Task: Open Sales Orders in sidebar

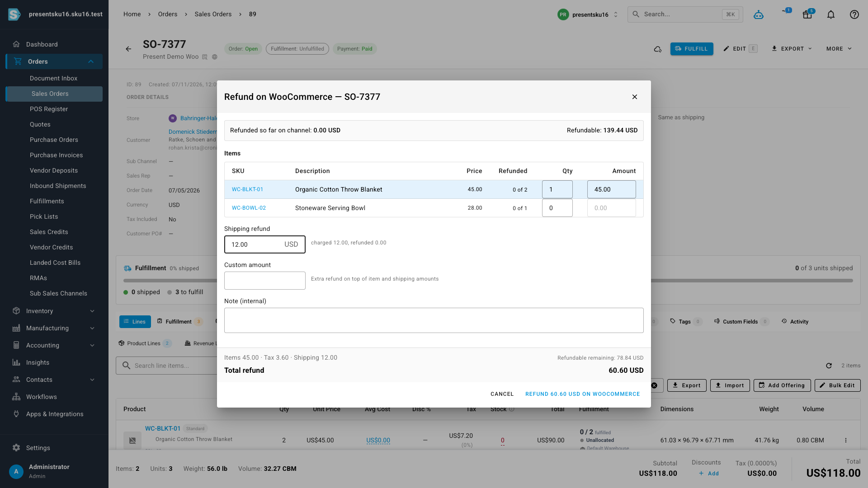Action: [54, 94]
